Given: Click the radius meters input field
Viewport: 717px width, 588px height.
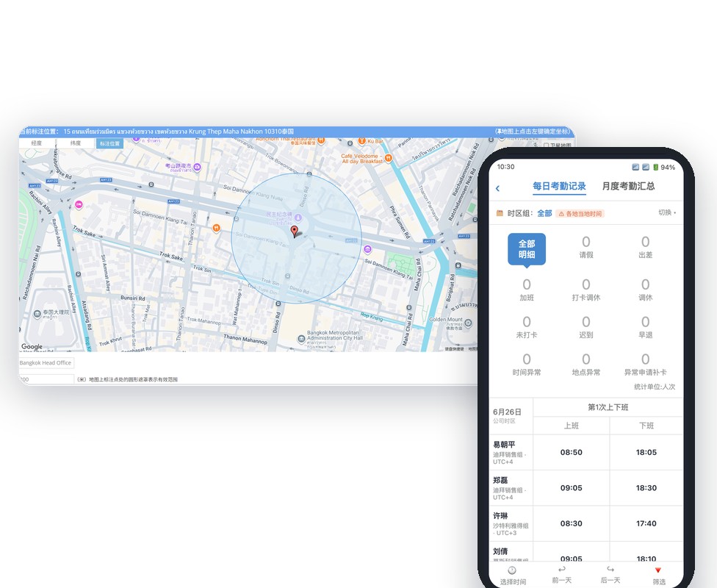Looking at the screenshot, I should (x=46, y=379).
